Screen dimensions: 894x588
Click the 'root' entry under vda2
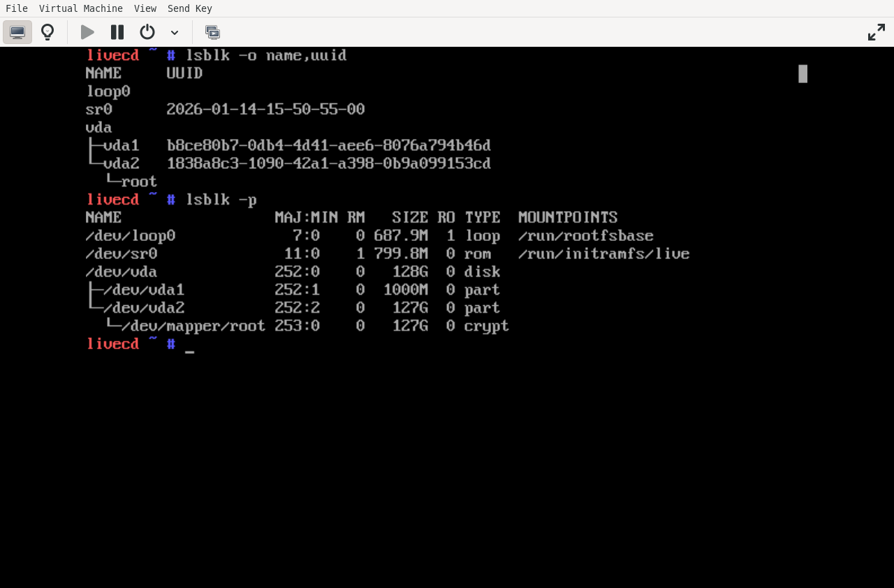point(140,182)
